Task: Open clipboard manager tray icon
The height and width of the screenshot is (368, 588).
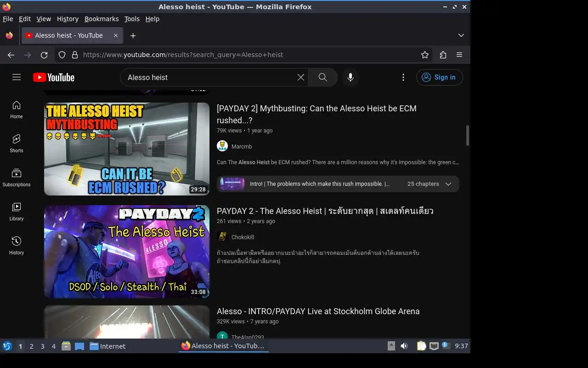Action: [421, 346]
